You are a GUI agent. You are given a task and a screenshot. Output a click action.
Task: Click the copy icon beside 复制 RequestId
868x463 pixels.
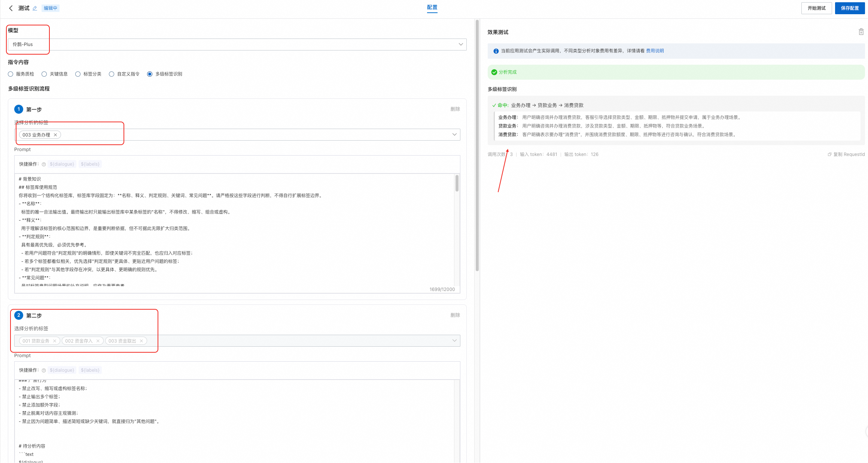click(829, 154)
